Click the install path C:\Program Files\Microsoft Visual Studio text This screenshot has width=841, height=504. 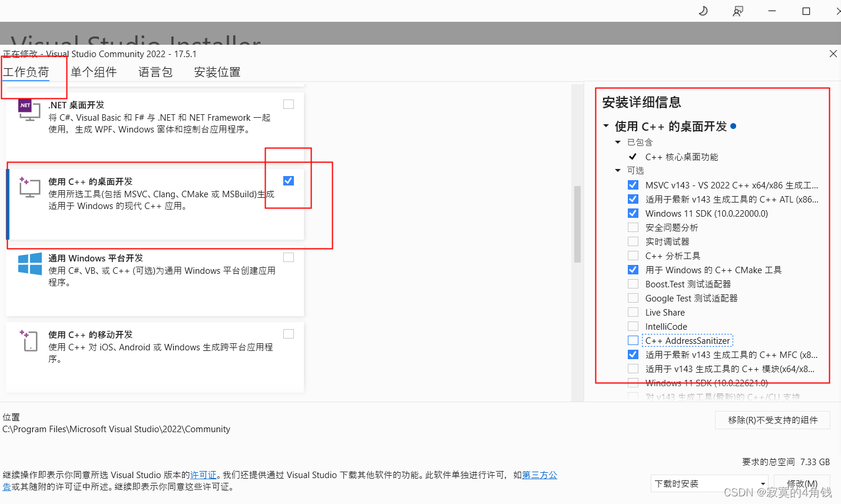point(116,429)
